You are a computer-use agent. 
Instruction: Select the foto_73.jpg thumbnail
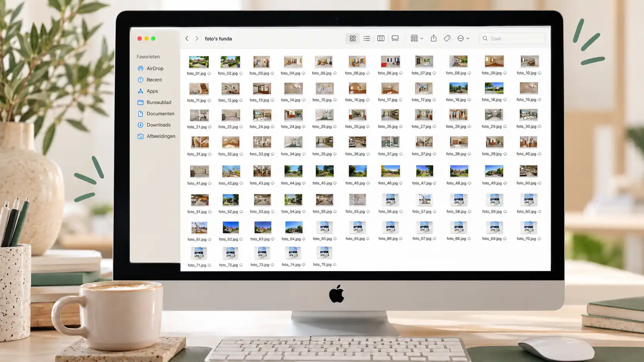tap(262, 253)
